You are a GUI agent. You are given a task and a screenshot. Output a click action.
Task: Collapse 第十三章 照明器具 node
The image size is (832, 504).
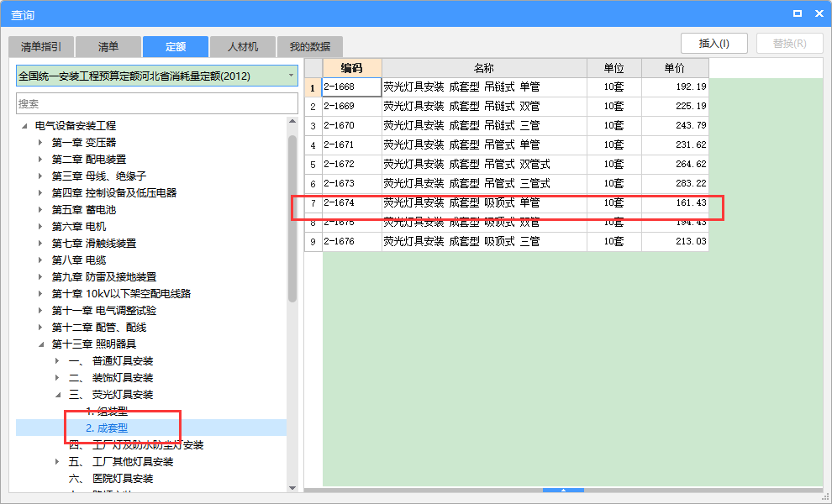(x=40, y=344)
